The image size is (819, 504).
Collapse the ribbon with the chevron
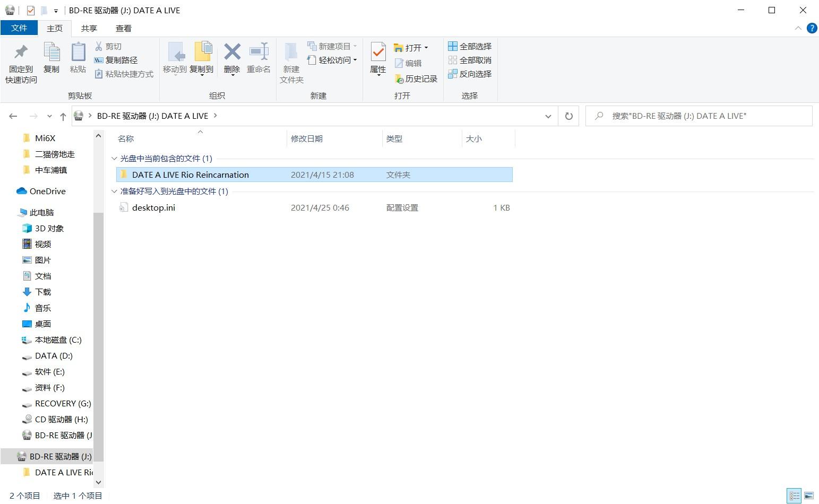(798, 28)
